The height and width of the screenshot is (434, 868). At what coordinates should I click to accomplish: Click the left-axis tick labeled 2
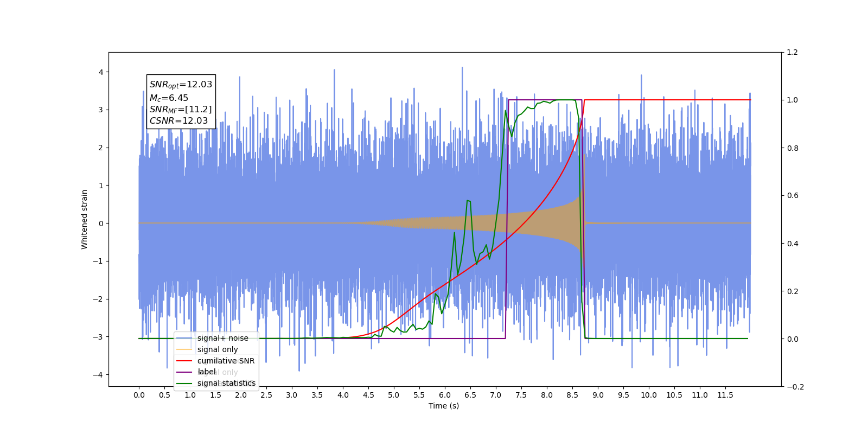[100, 148]
